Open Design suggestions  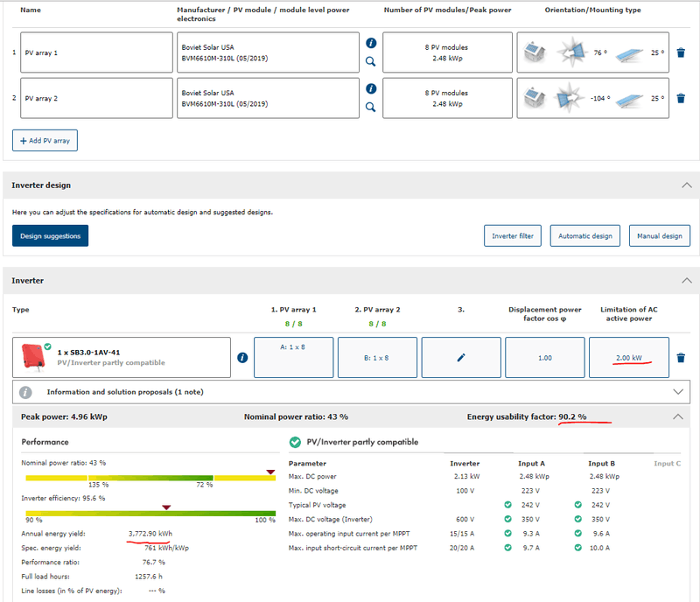pos(50,236)
